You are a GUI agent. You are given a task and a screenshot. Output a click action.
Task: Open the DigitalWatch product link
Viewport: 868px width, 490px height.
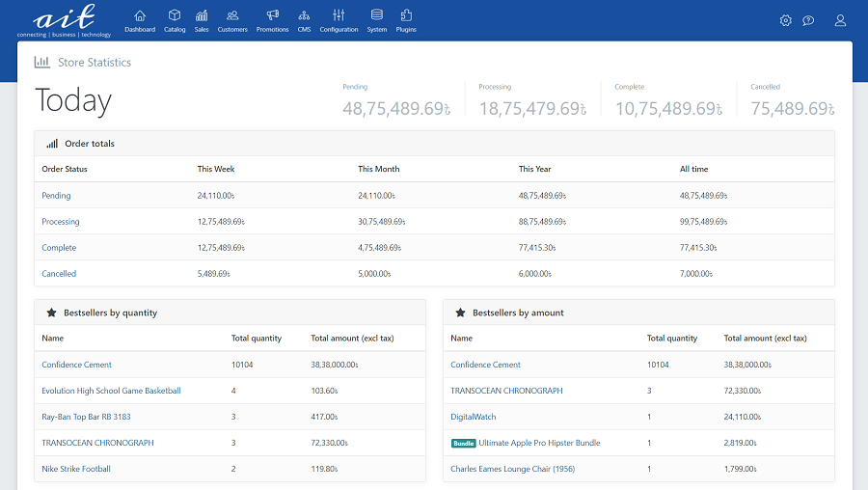click(x=474, y=417)
